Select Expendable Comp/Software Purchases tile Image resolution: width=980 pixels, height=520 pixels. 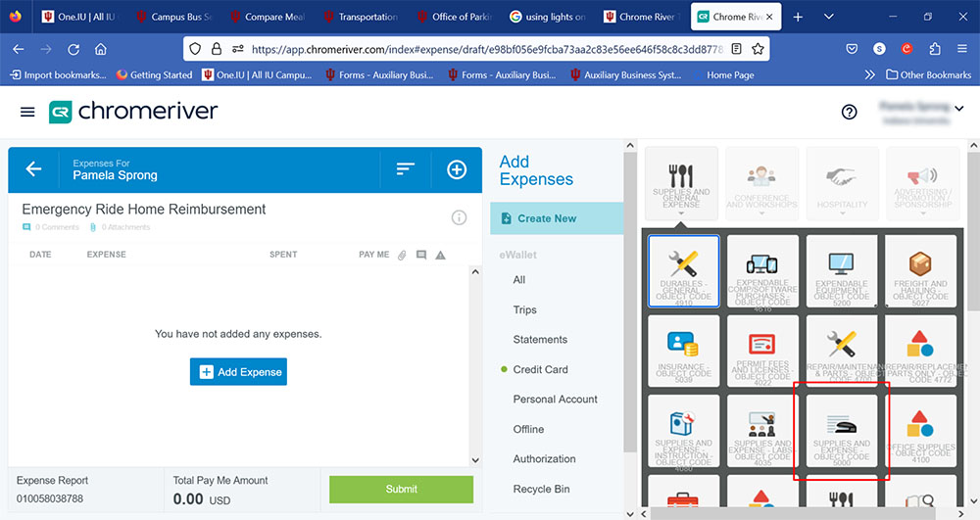coord(761,271)
